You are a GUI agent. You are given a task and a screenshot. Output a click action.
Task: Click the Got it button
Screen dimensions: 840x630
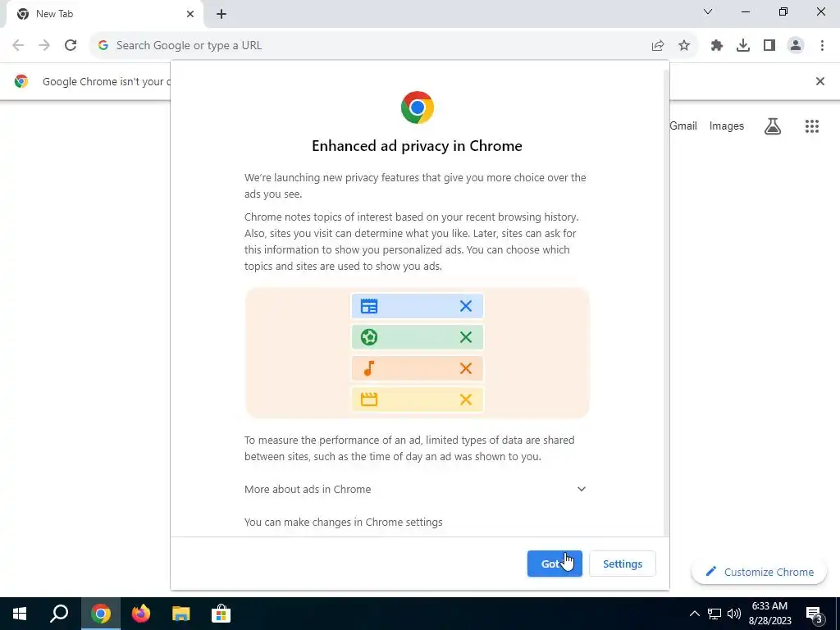coord(555,564)
